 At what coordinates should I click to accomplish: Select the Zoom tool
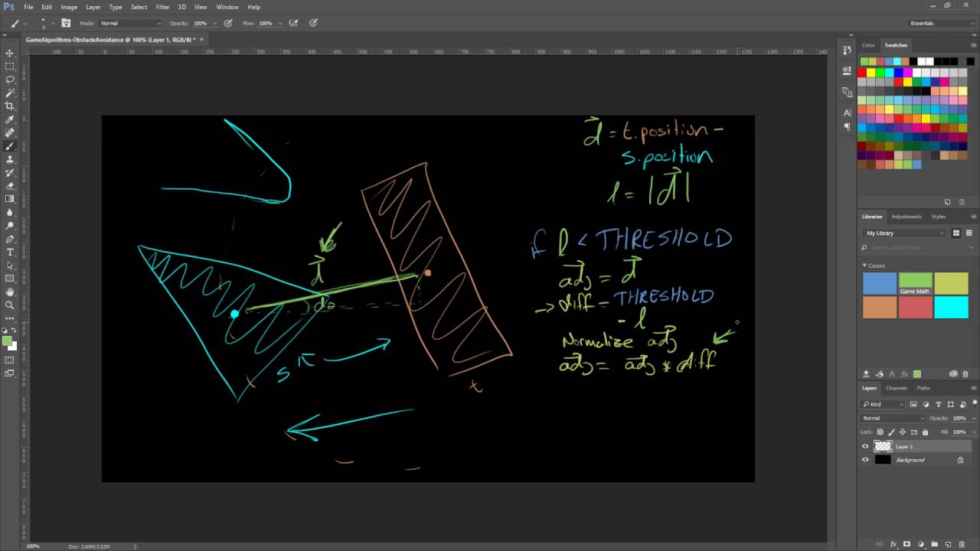point(10,305)
